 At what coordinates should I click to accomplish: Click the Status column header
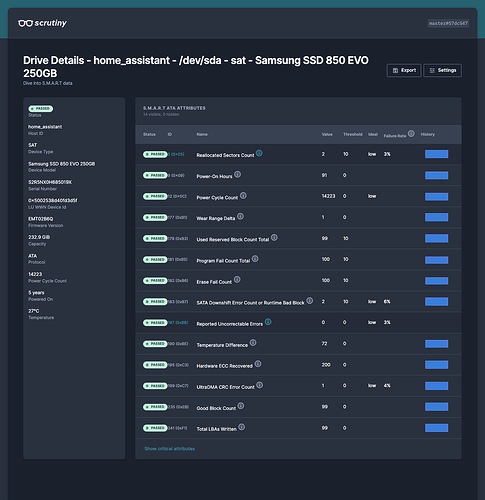[149, 134]
